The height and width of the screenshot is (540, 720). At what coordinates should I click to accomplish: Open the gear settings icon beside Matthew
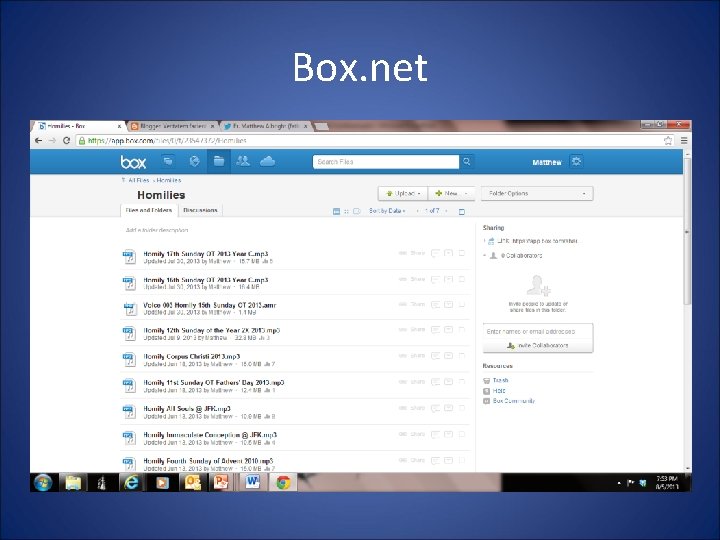click(576, 162)
